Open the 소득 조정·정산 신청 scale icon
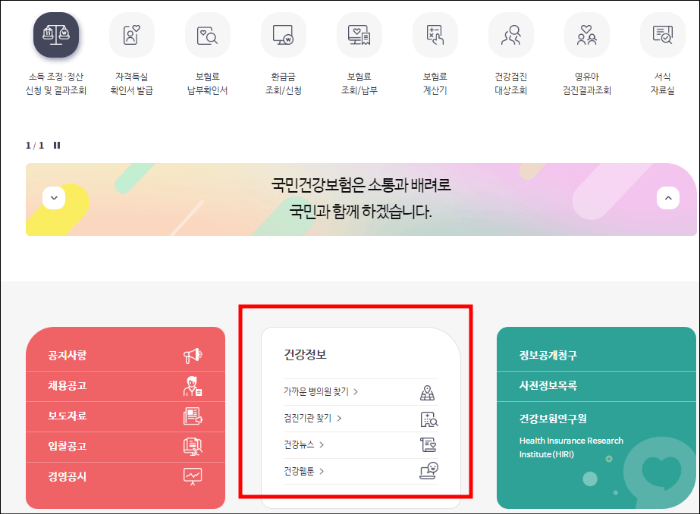Viewport: 700px width, 514px height. tap(56, 35)
